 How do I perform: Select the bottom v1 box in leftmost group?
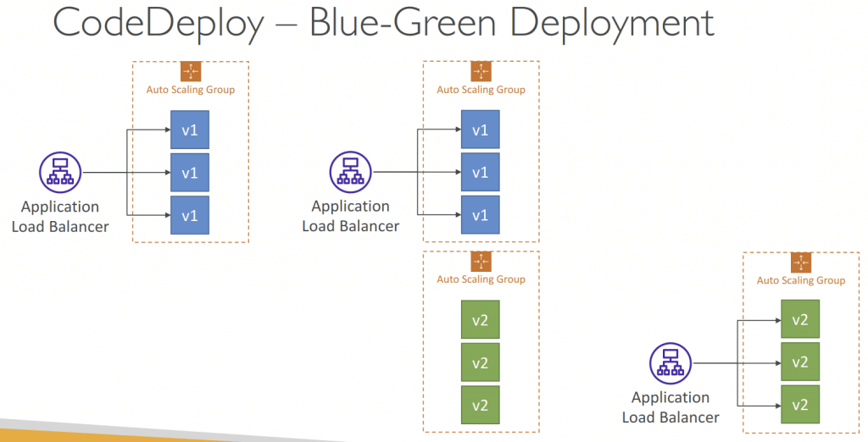coord(190,214)
